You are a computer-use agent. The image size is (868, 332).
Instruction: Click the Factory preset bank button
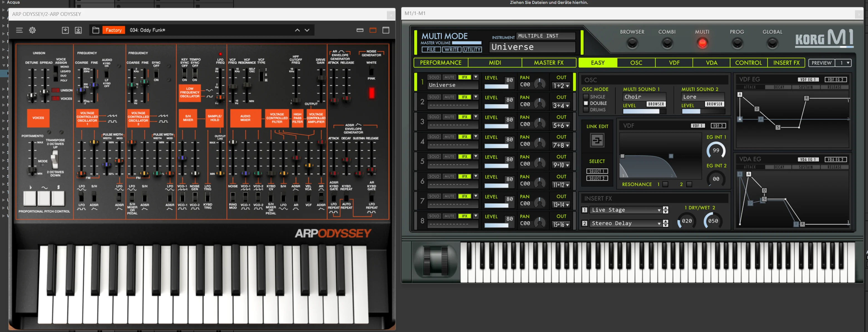(113, 30)
